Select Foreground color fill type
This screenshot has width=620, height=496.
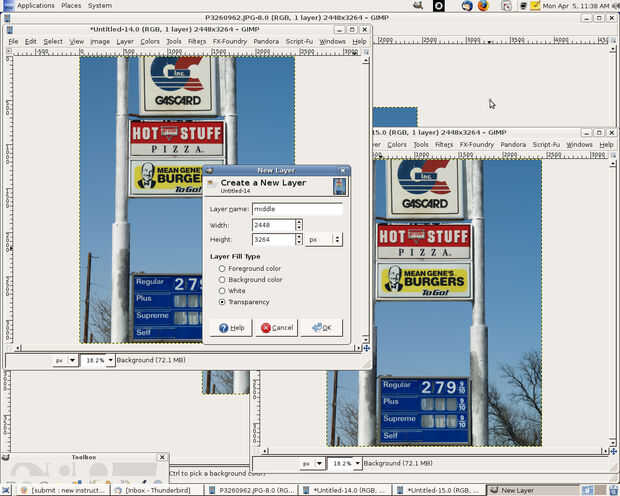tap(250, 269)
